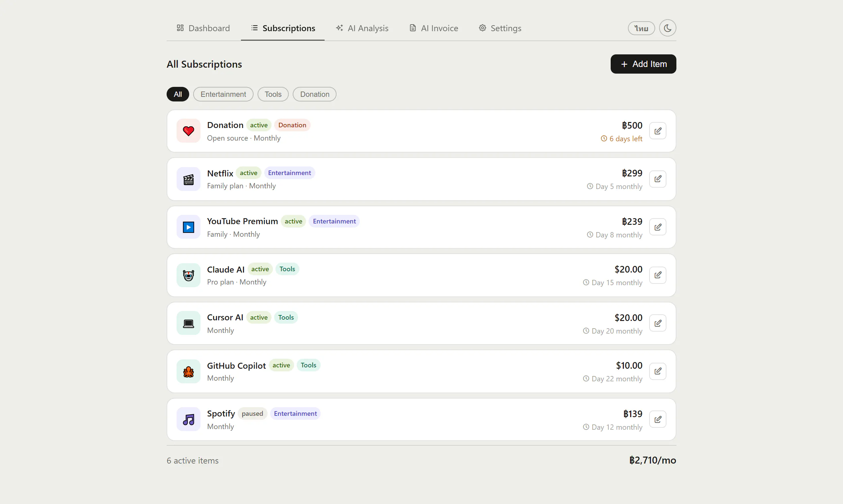Click the Claude AI robot icon
This screenshot has width=843, height=504.
(188, 275)
